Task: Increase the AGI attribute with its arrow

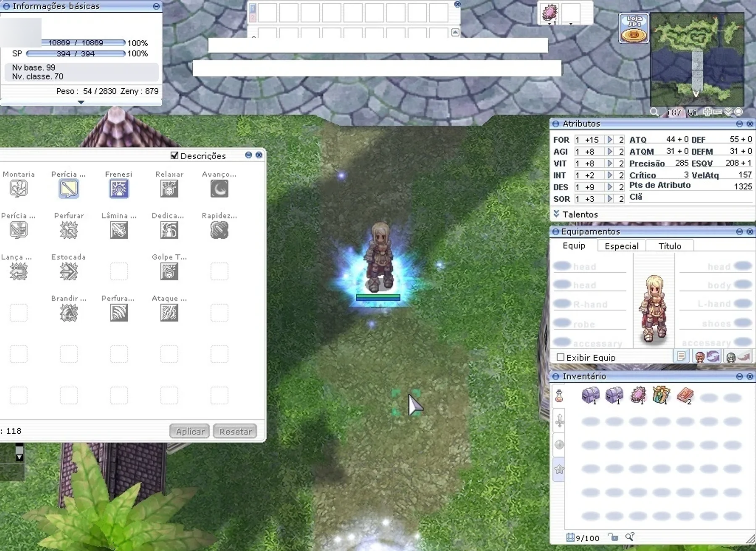Action: [x=610, y=151]
